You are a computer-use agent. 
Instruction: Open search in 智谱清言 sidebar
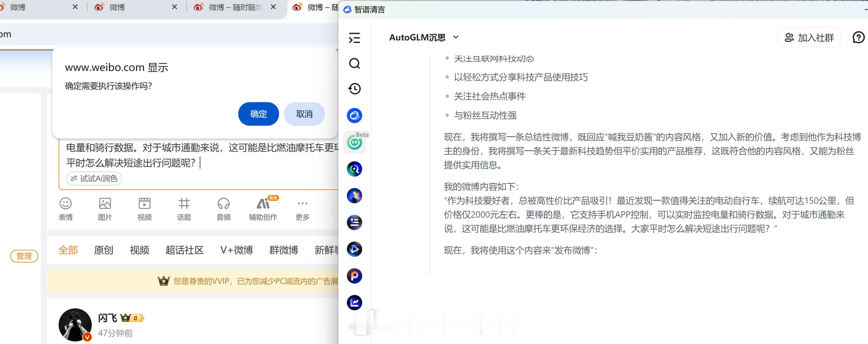click(355, 63)
